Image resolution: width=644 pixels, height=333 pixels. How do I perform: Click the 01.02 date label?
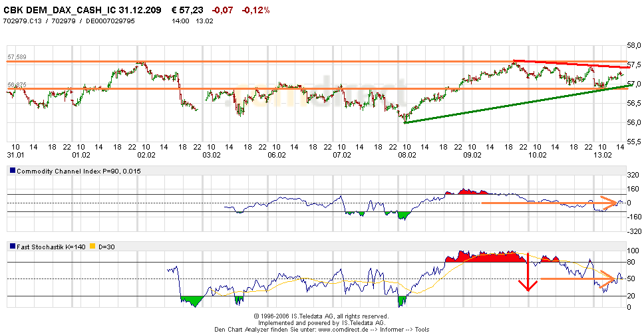point(81,155)
